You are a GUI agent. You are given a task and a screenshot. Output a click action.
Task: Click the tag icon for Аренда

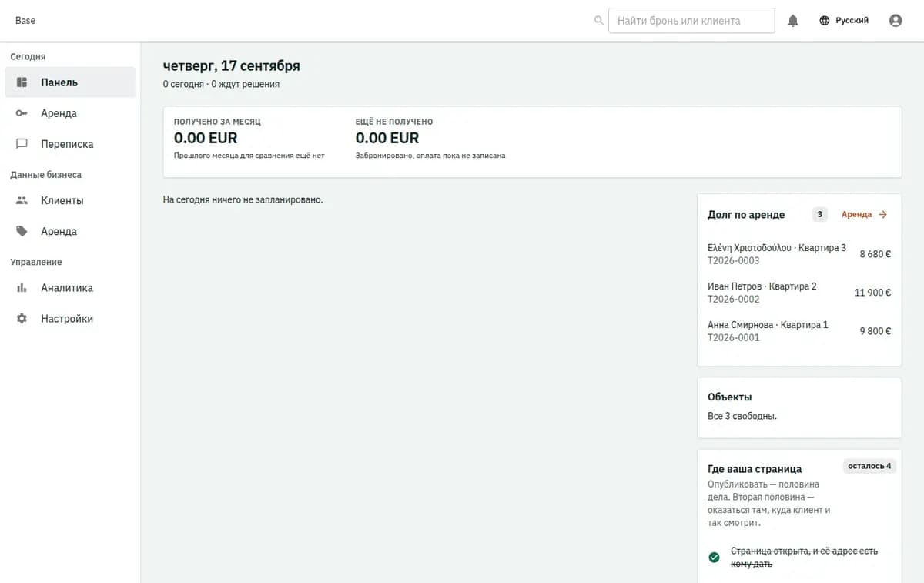click(22, 231)
